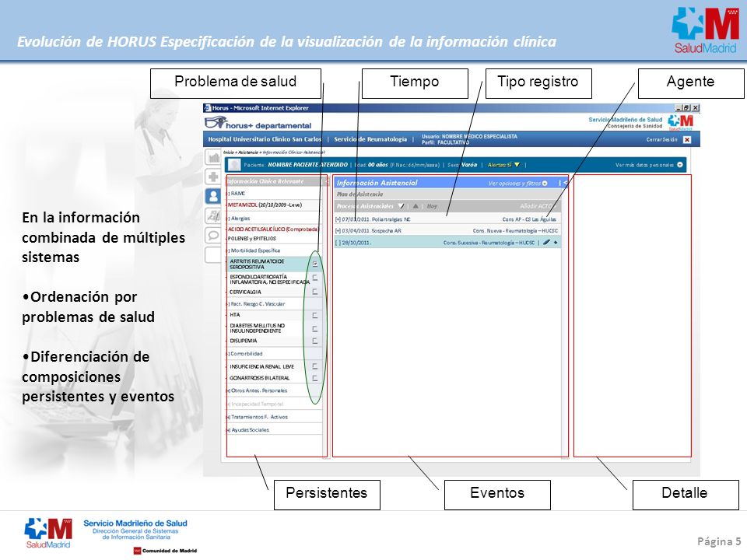Viewport: 747px width, 560px height.
Task: Click Servicio de Reumatología header item
Action: click(x=370, y=139)
